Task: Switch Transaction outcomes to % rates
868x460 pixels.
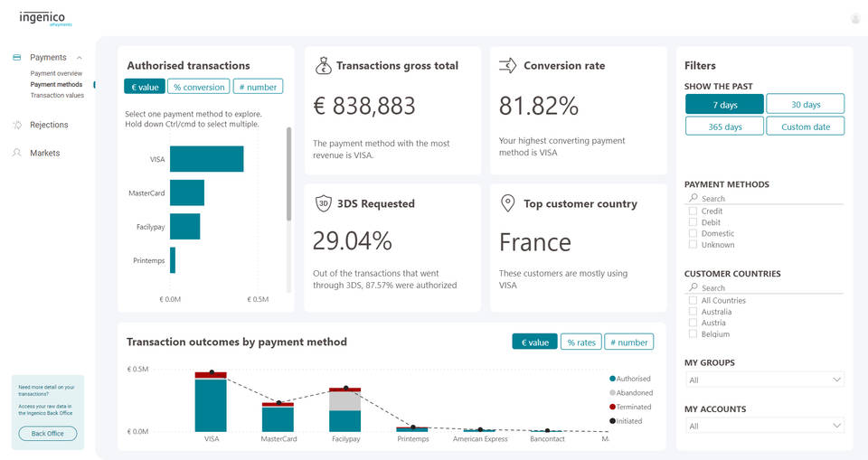Action: coord(581,343)
